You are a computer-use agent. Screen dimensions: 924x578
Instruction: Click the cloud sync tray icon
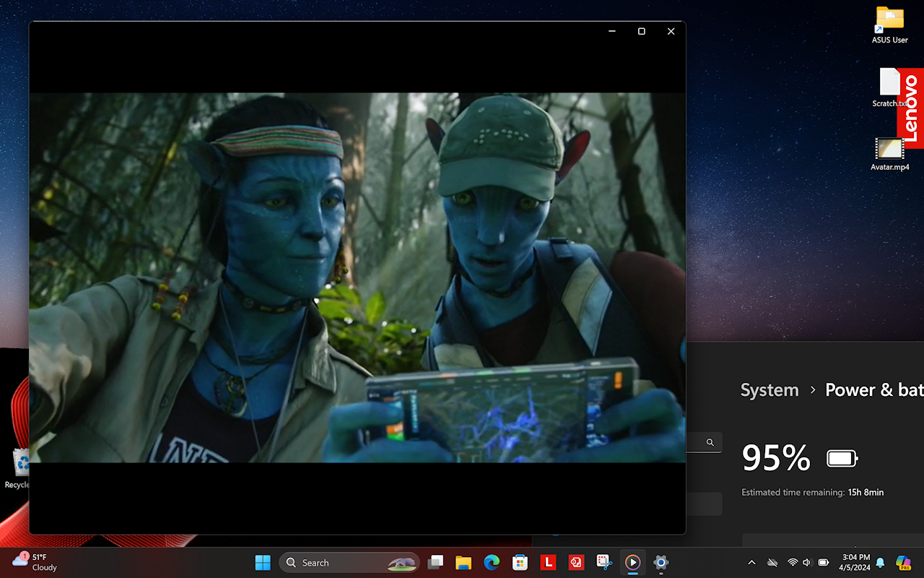tap(772, 562)
